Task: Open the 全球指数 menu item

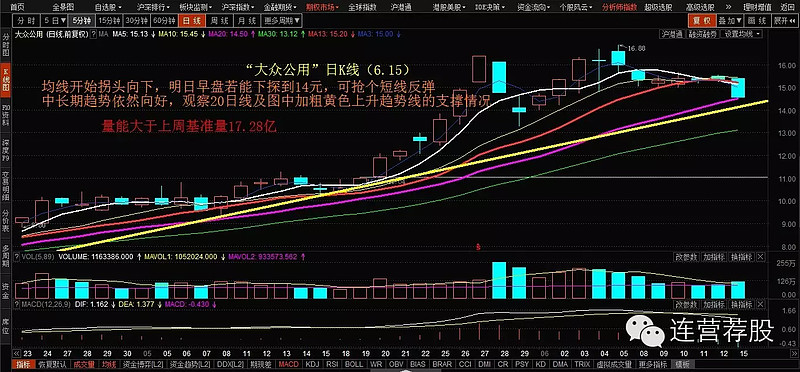Action: [x=362, y=8]
